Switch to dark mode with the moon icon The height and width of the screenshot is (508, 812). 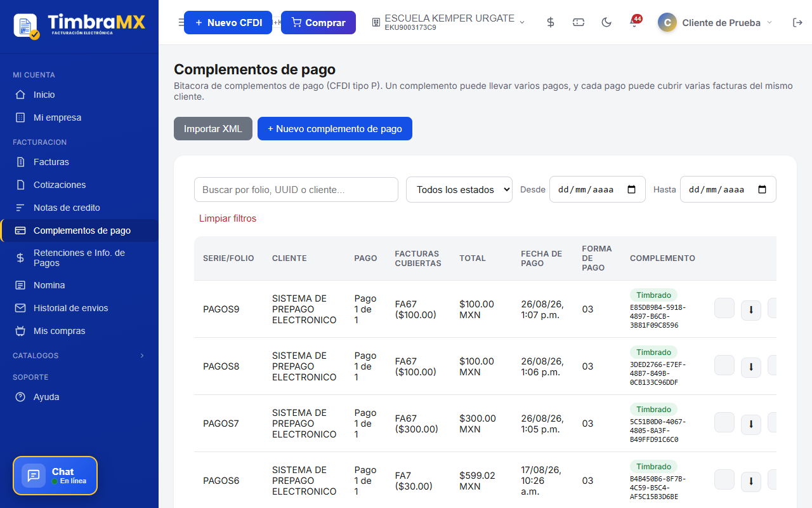pyautogui.click(x=606, y=22)
